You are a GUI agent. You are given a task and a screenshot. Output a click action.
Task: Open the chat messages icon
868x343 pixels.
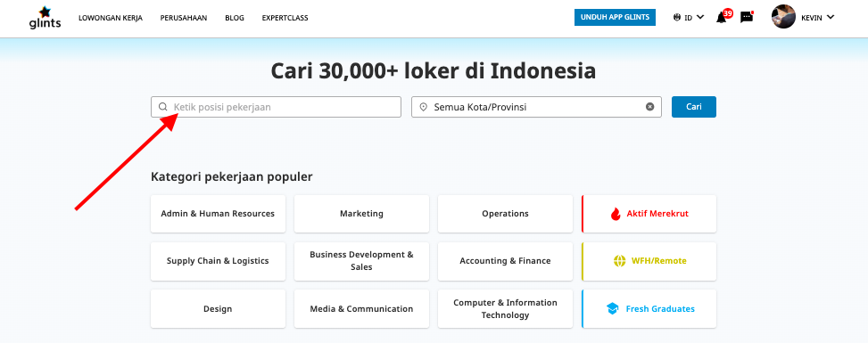746,17
